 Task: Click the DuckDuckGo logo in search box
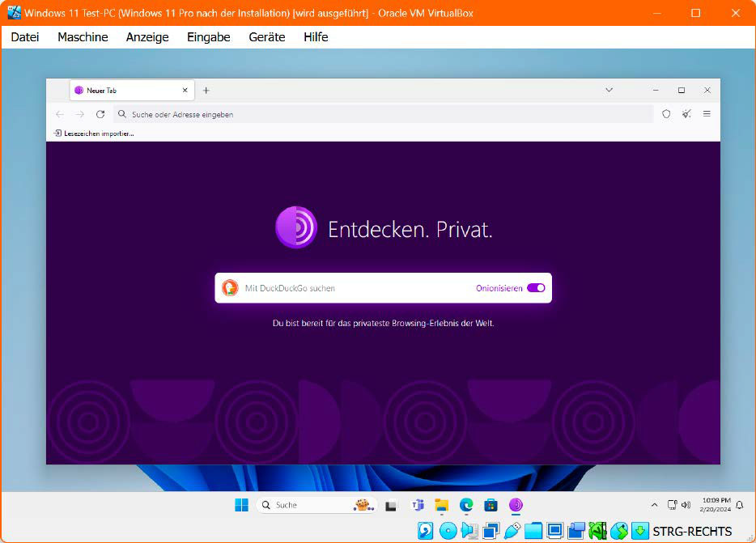(230, 288)
